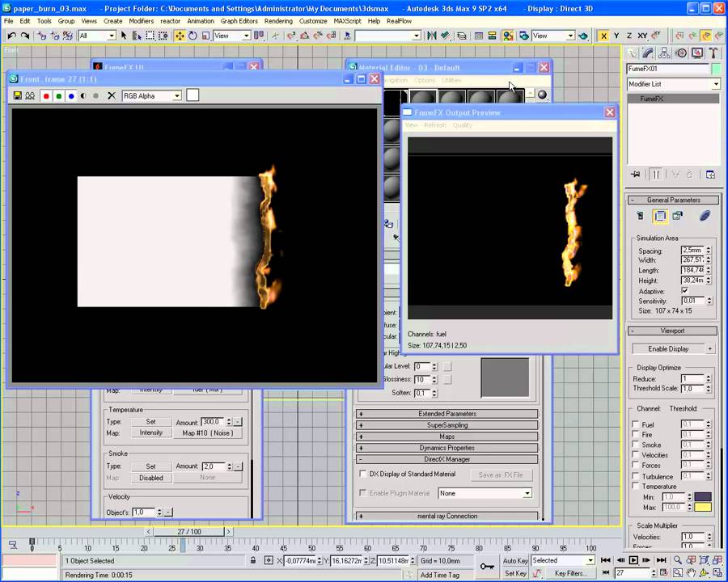728x582 pixels.
Task: Open the RGB Alpha channel dropdown
Action: (152, 95)
